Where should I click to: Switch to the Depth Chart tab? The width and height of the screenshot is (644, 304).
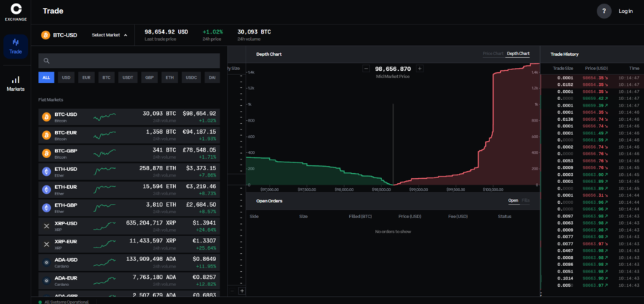click(518, 54)
